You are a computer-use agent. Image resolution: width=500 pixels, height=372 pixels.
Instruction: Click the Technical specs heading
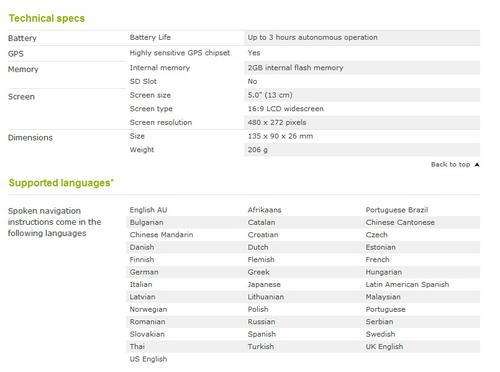pos(47,18)
